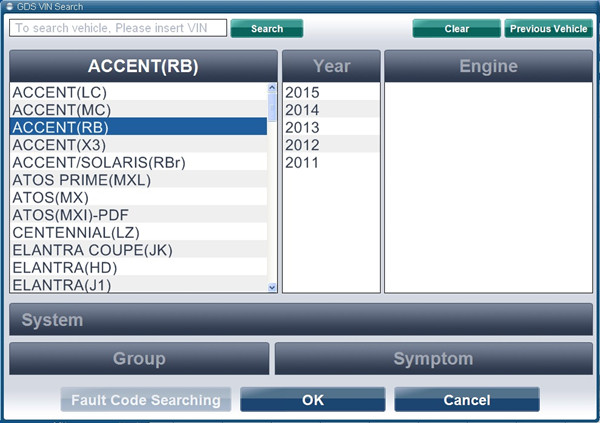Click the Group panel header

[139, 359]
